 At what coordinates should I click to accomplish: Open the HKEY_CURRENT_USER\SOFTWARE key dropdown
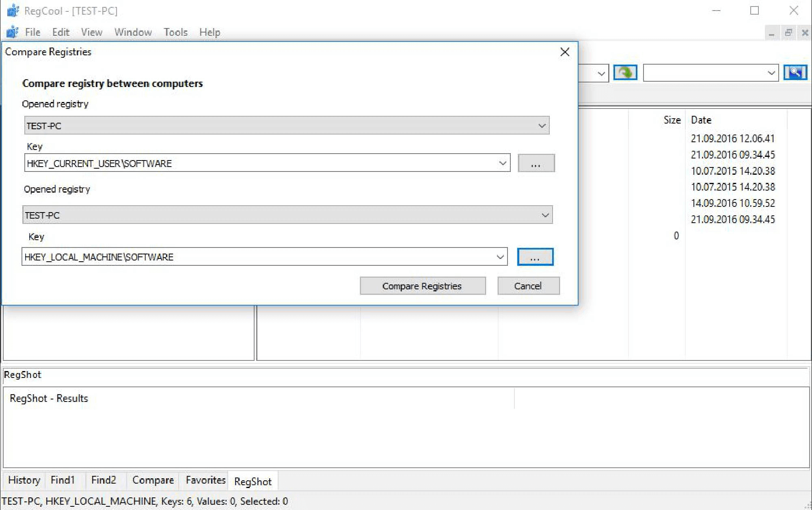click(x=502, y=163)
